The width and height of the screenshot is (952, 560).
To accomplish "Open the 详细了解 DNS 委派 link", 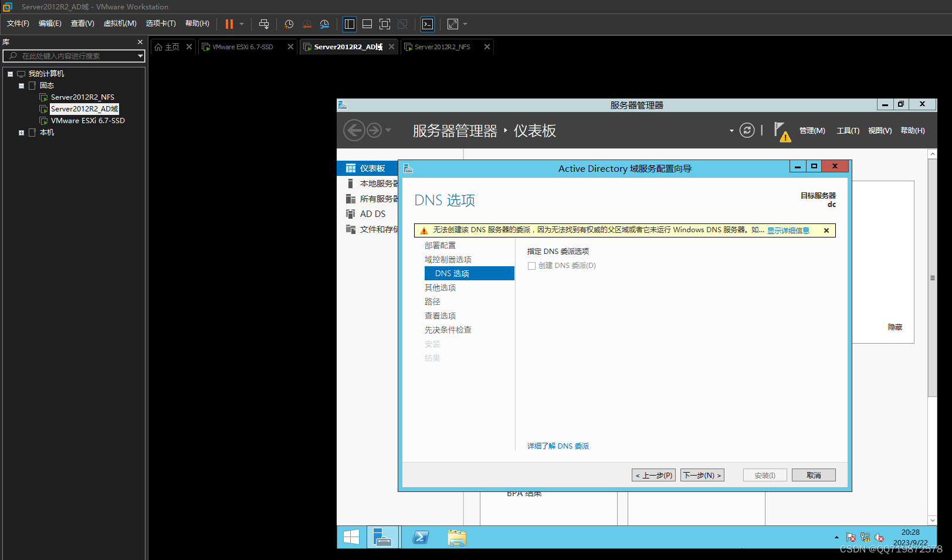I will 558,446.
